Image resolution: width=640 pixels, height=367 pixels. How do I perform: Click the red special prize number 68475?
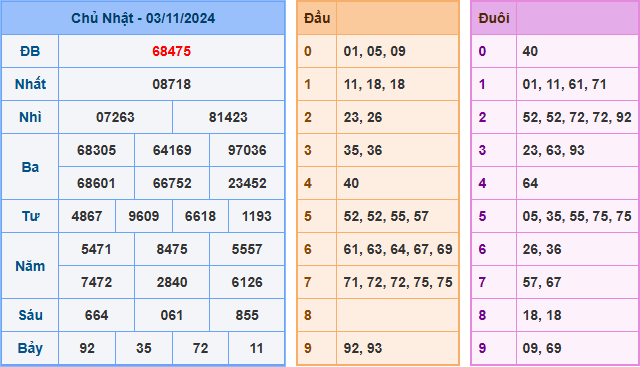pos(171,51)
